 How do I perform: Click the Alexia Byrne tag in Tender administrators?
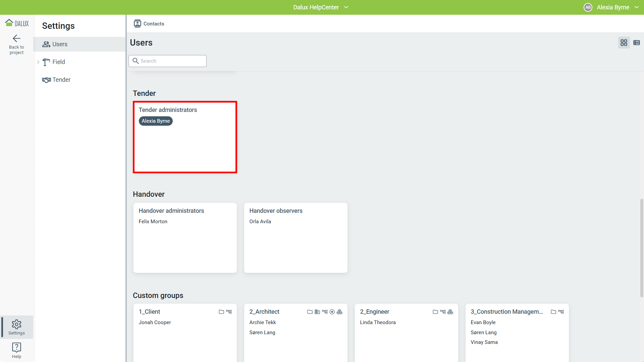(x=156, y=121)
